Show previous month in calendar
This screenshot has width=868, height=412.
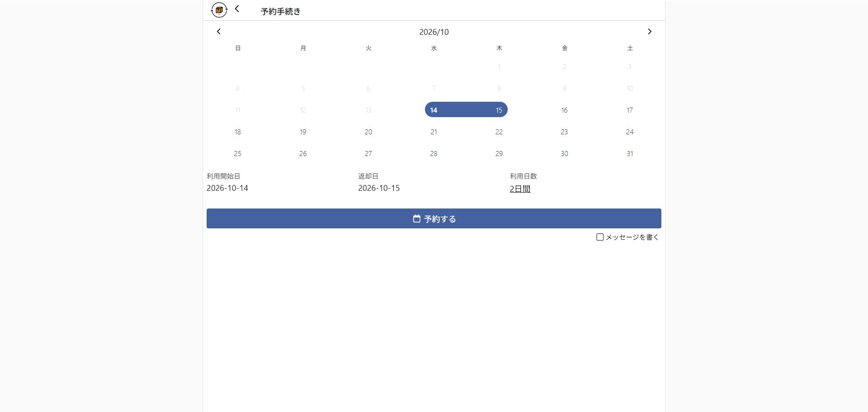[x=219, y=32]
